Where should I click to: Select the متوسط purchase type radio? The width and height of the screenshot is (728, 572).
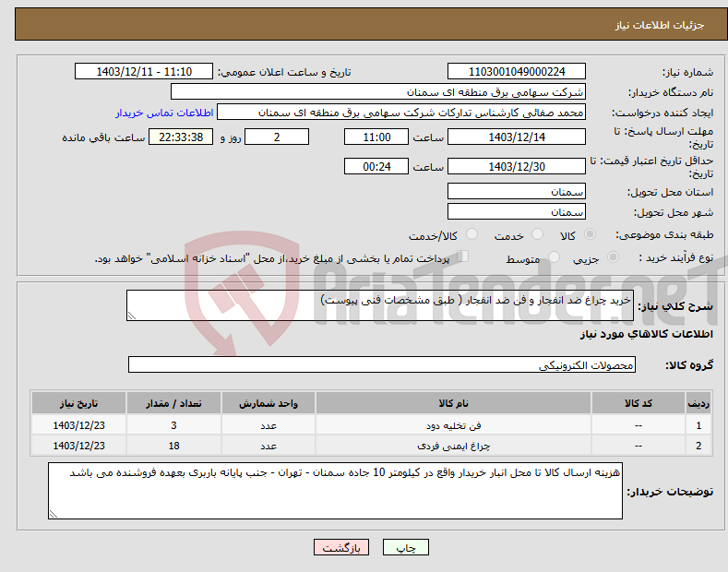pos(554,256)
